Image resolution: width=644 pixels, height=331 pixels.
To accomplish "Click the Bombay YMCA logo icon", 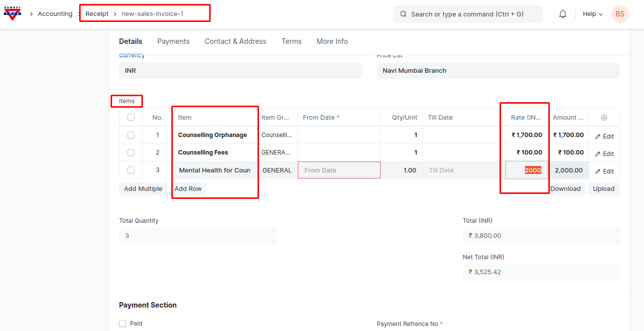I will coord(12,14).
